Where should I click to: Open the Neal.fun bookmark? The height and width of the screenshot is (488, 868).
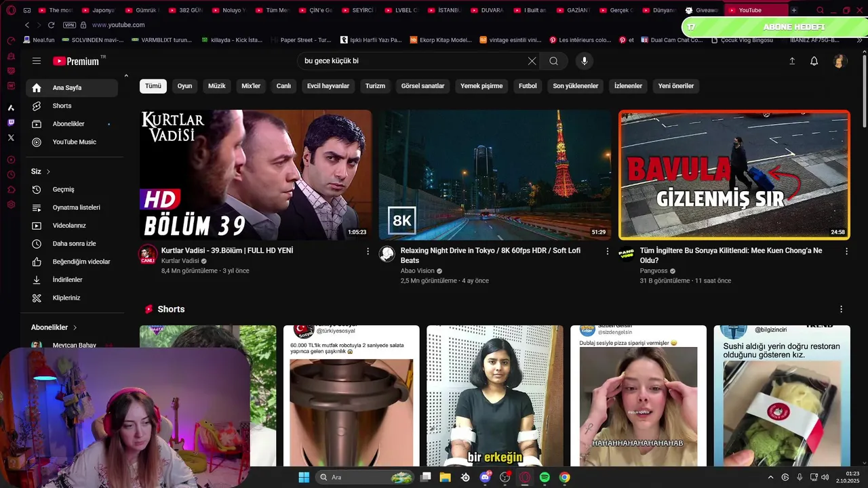click(38, 40)
